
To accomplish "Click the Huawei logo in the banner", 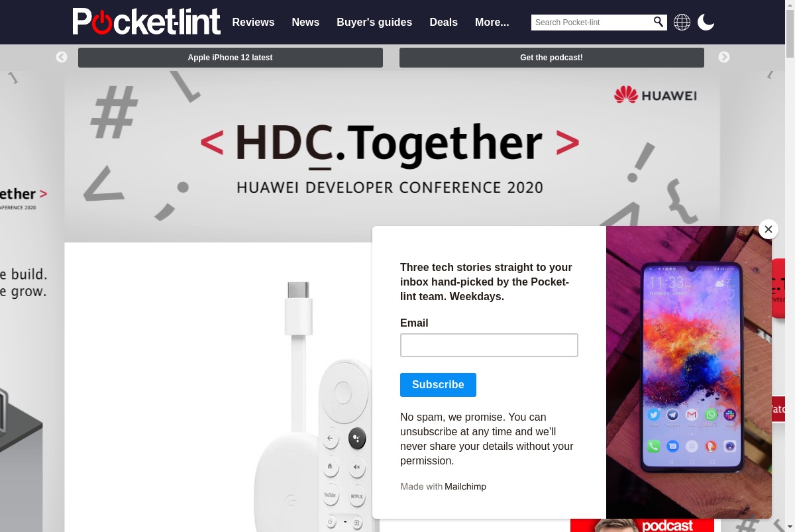I will click(x=655, y=95).
